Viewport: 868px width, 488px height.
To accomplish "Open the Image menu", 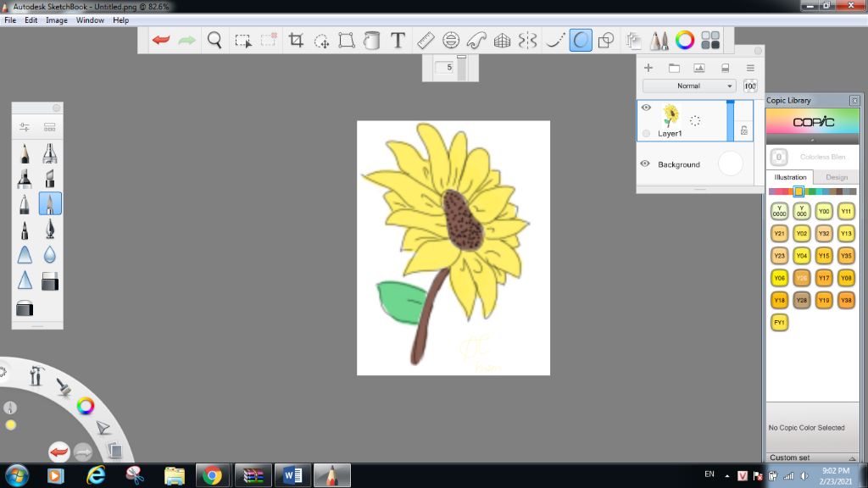I will pos(57,20).
